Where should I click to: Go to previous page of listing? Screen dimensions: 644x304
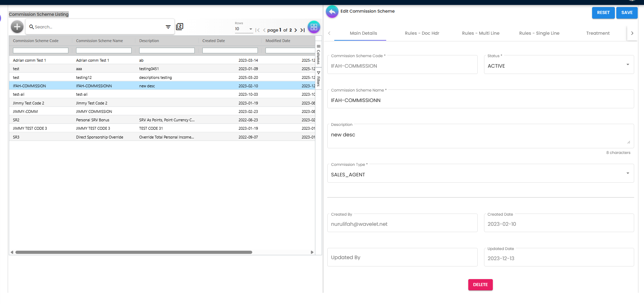pyautogui.click(x=264, y=30)
